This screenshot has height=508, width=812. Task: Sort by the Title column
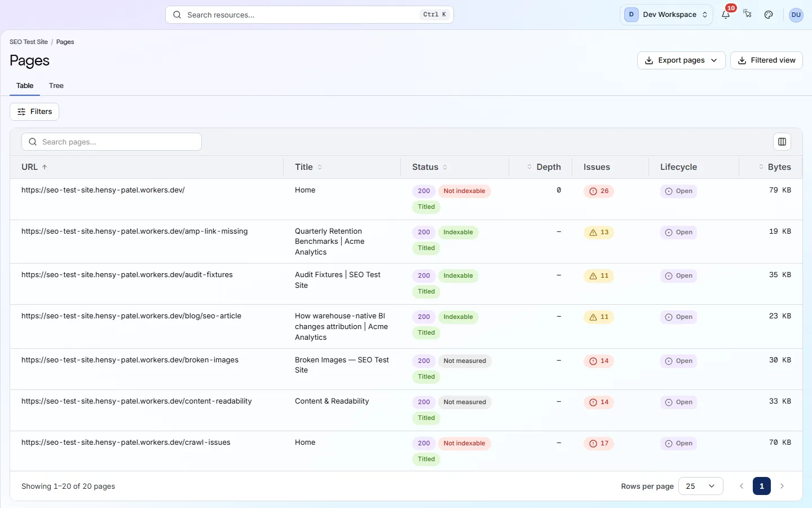(308, 167)
